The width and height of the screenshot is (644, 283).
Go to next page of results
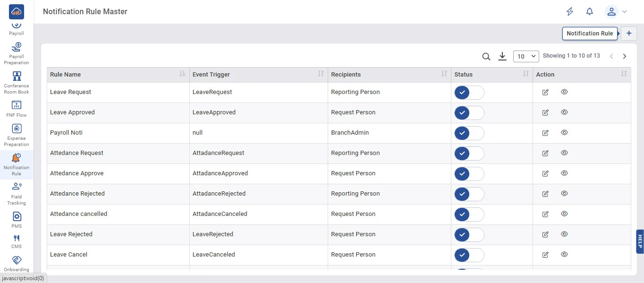[625, 56]
